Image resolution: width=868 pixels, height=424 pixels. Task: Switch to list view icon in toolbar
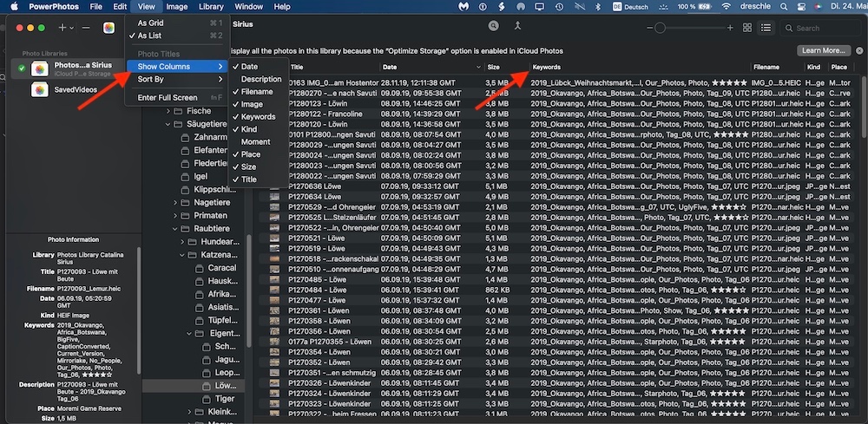tap(766, 28)
